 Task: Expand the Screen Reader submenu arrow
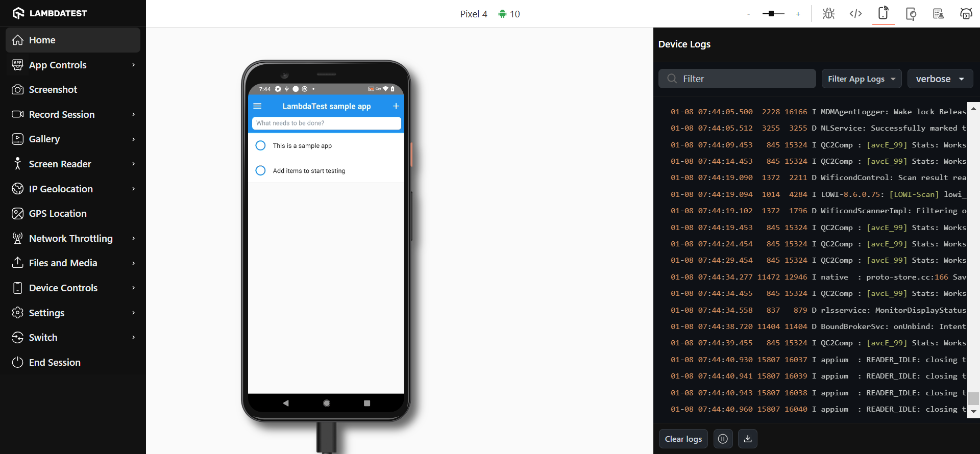134,164
